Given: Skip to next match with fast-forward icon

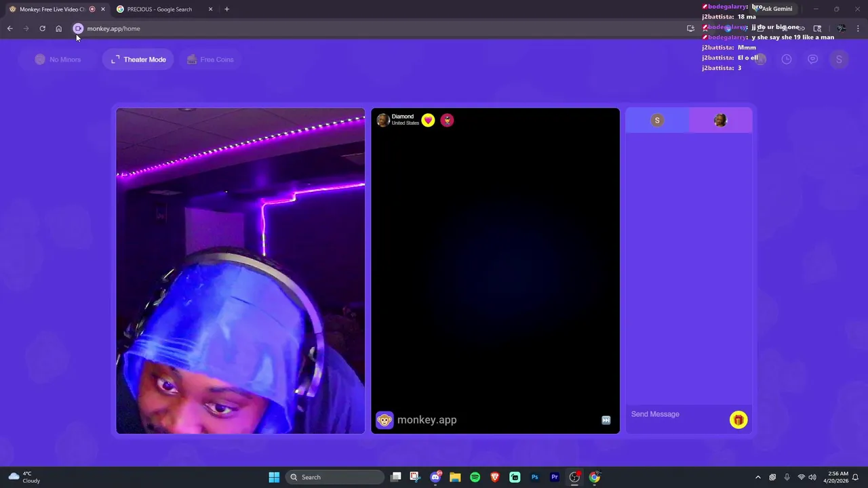Looking at the screenshot, I should click(x=606, y=420).
